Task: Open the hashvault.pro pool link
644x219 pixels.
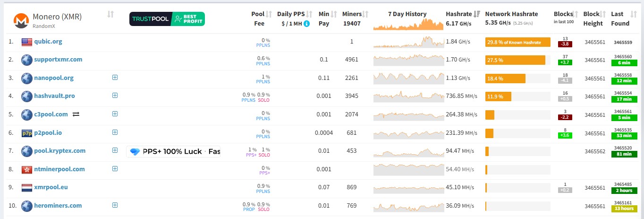Action: tap(54, 96)
